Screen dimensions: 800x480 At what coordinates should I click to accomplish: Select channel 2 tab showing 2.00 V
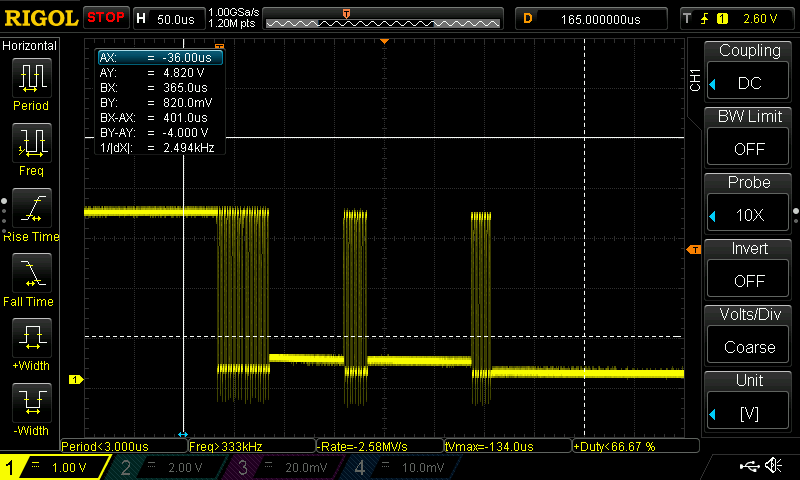tap(166, 467)
